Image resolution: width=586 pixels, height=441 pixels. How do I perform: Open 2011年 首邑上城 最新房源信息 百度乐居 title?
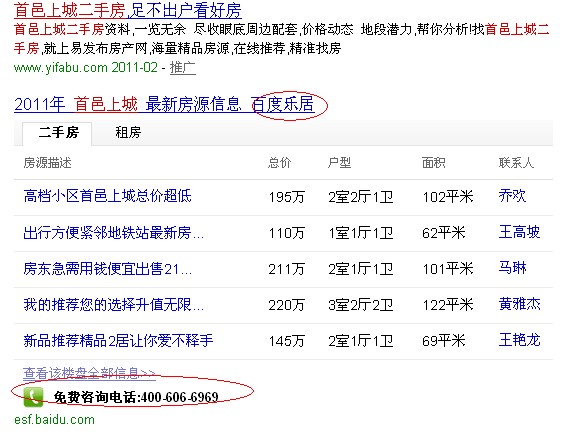coord(164,104)
